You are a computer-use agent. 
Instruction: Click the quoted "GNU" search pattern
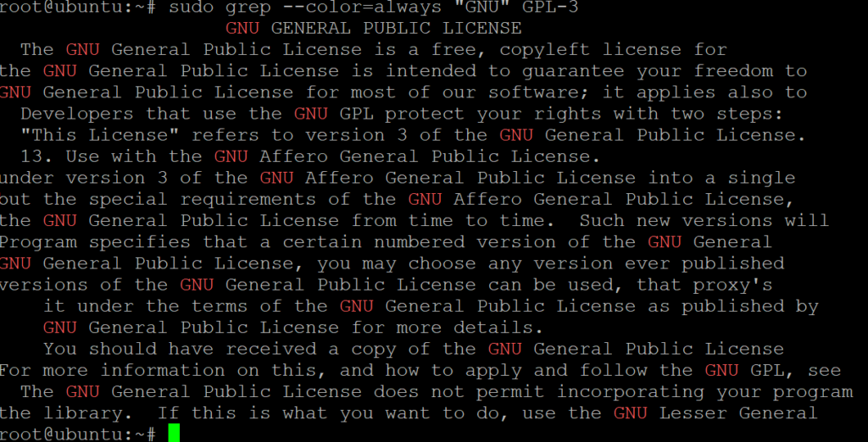[x=481, y=8]
